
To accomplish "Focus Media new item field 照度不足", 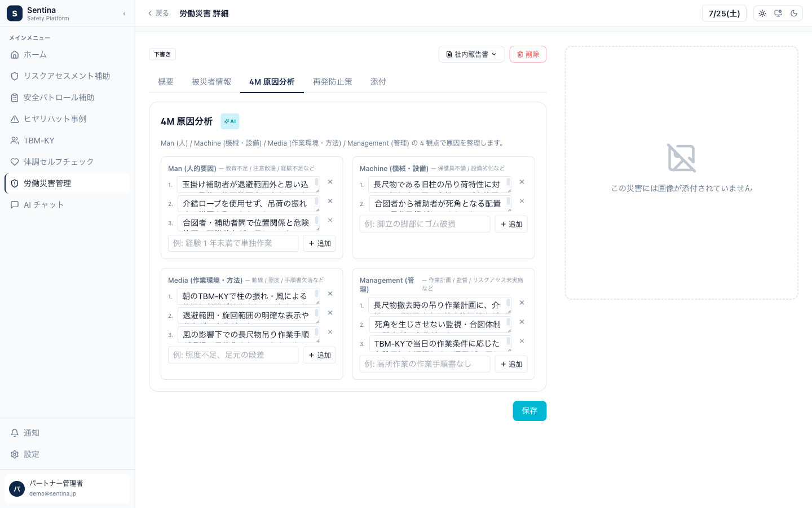I will tap(233, 355).
